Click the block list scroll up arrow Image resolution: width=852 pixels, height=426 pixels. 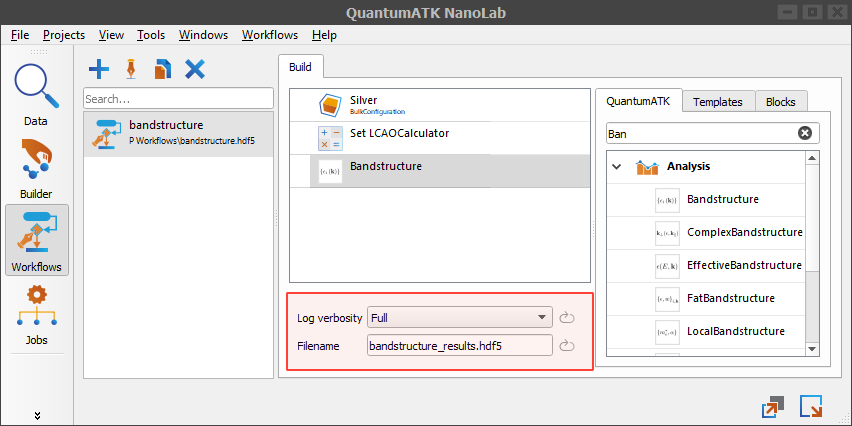812,158
